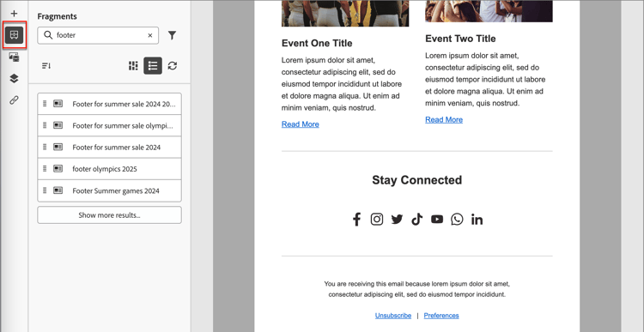The width and height of the screenshot is (644, 332).
Task: Open the fragment filter funnel icon
Action: (172, 36)
